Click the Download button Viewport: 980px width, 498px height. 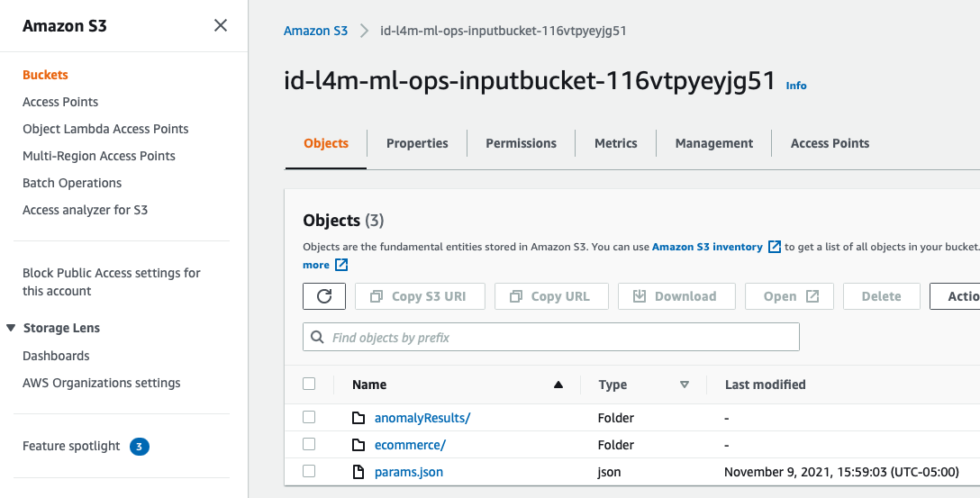coord(676,296)
